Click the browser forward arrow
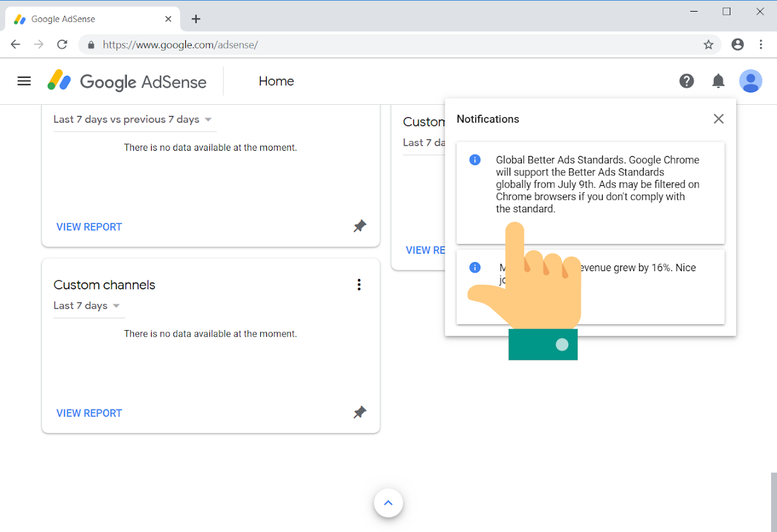777x532 pixels. click(x=39, y=45)
